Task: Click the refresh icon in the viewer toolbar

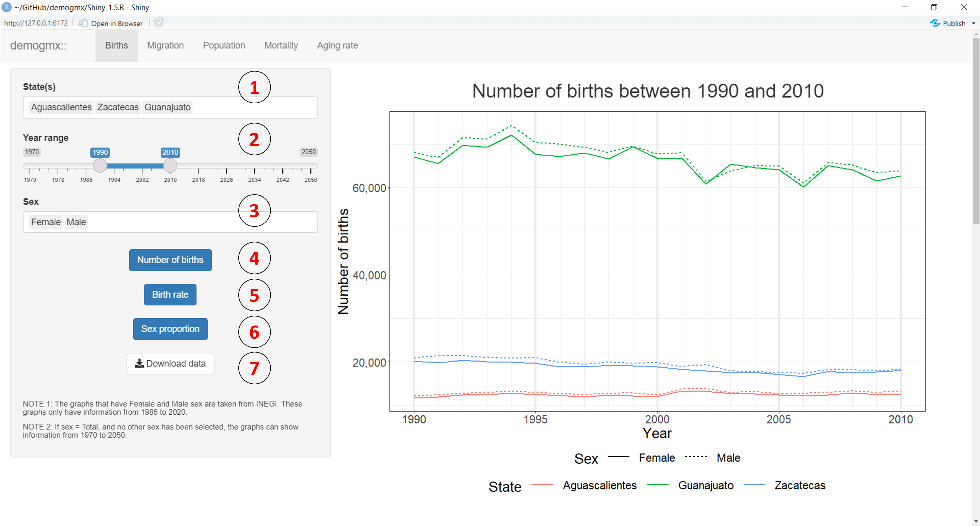Action: [x=159, y=23]
